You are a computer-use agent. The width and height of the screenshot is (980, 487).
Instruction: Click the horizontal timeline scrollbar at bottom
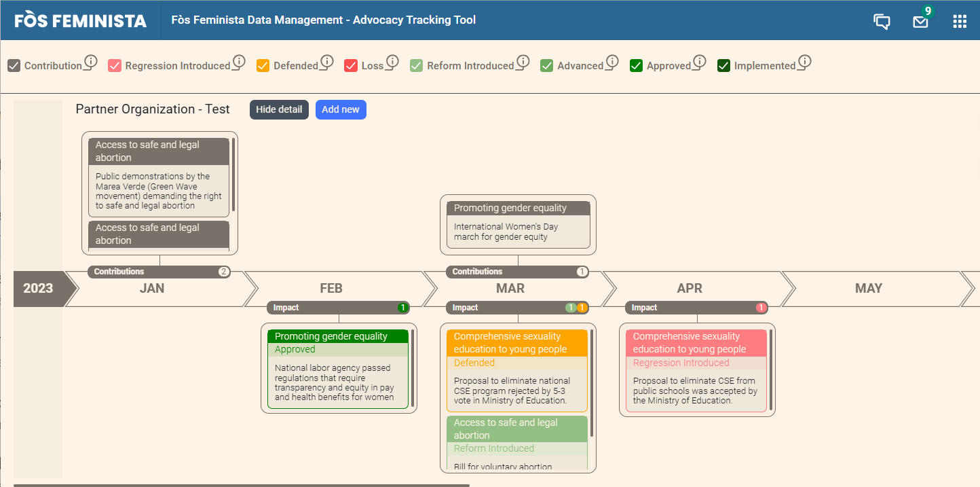pyautogui.click(x=242, y=485)
